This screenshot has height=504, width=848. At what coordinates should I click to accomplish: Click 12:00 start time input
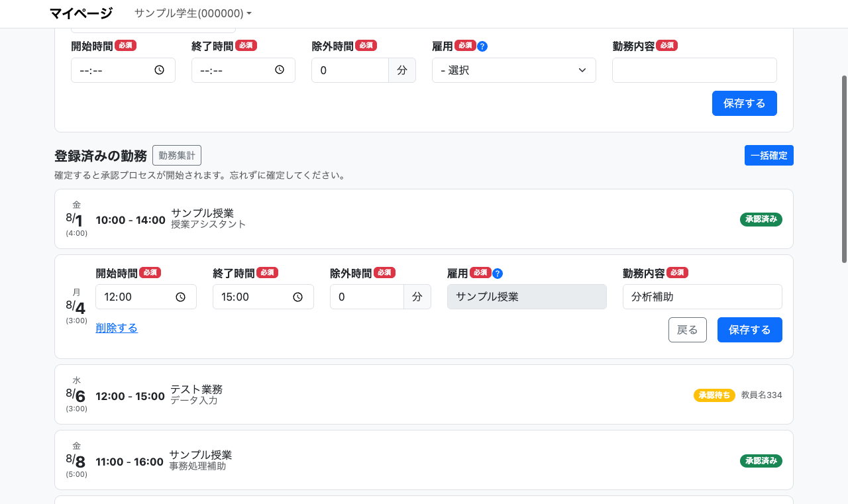[146, 297]
